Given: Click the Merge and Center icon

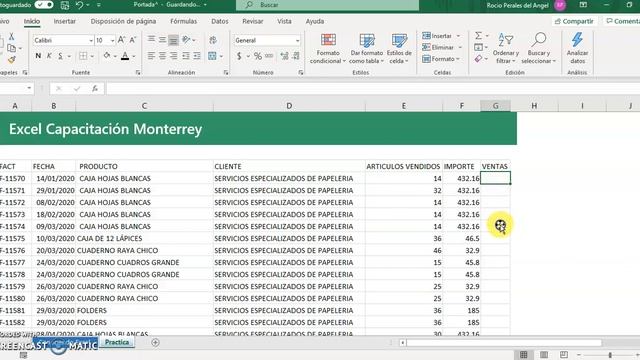Looking at the screenshot, I should [x=212, y=56].
